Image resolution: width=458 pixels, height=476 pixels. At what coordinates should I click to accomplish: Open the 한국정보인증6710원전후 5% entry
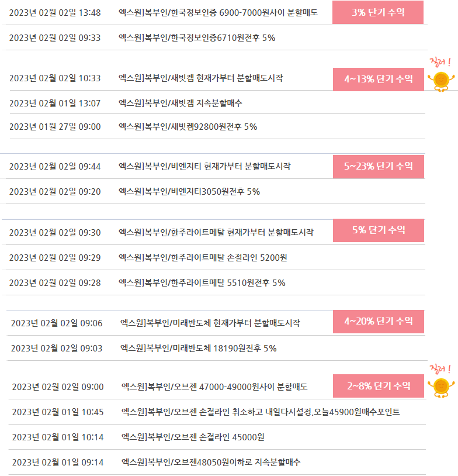(197, 38)
